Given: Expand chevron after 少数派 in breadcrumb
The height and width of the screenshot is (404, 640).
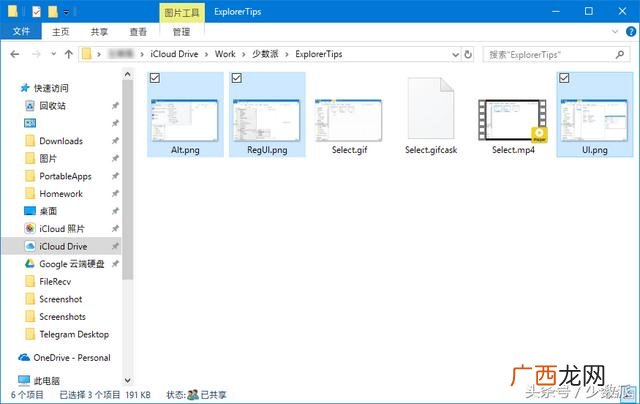Looking at the screenshot, I should click(x=287, y=54).
